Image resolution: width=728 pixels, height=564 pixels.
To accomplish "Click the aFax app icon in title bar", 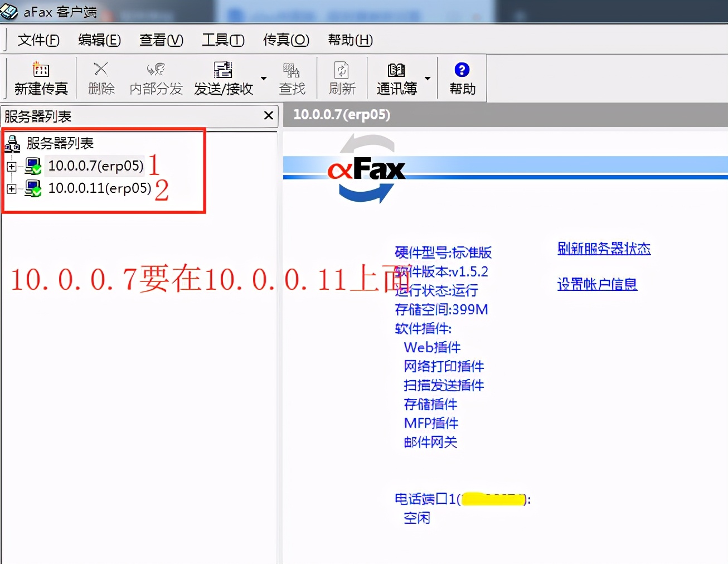I will click(9, 11).
